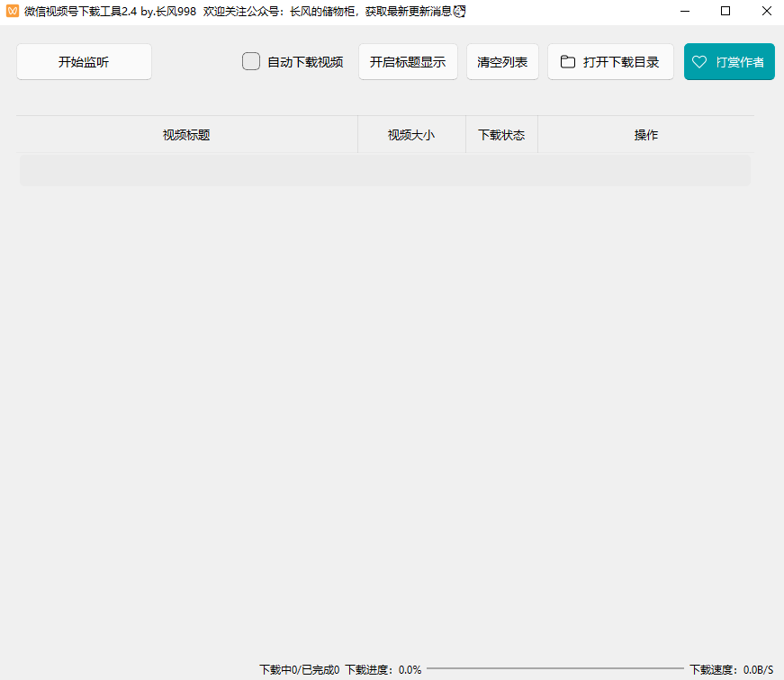Image resolution: width=784 pixels, height=680 pixels.
Task: Close the download tool window
Action: pyautogui.click(x=767, y=11)
